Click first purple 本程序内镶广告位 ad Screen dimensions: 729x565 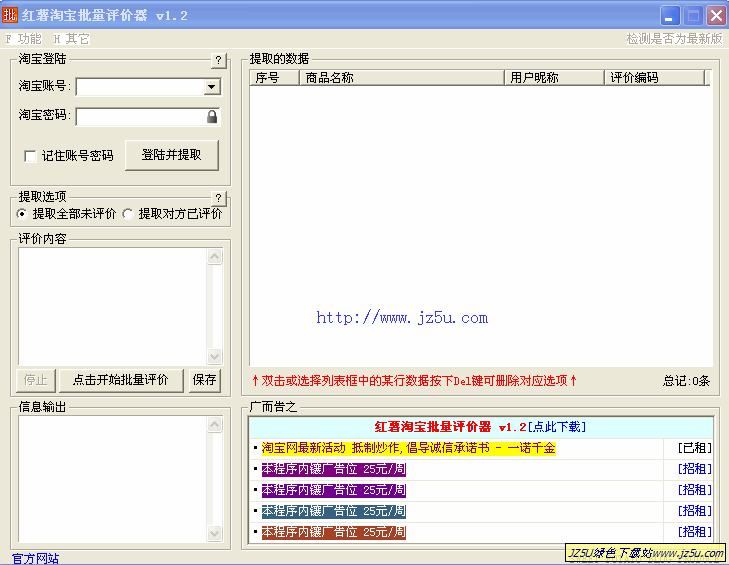pyautogui.click(x=334, y=469)
